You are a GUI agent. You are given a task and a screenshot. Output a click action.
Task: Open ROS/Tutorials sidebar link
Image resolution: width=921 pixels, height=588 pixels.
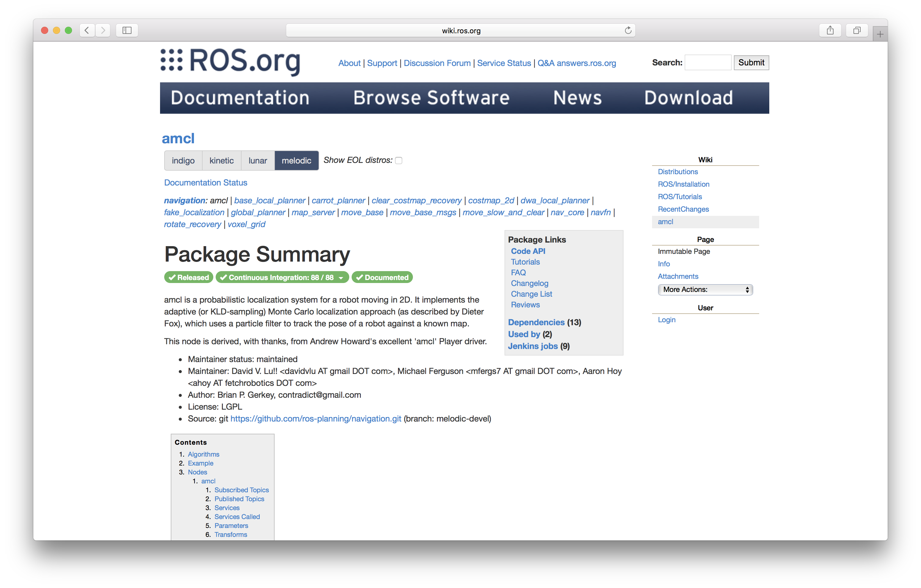point(680,196)
